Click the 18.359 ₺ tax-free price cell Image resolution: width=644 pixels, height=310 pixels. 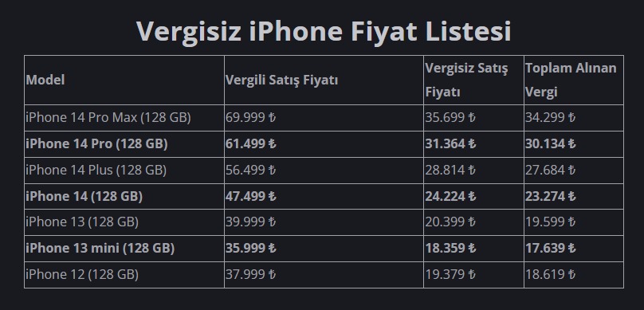473,249
